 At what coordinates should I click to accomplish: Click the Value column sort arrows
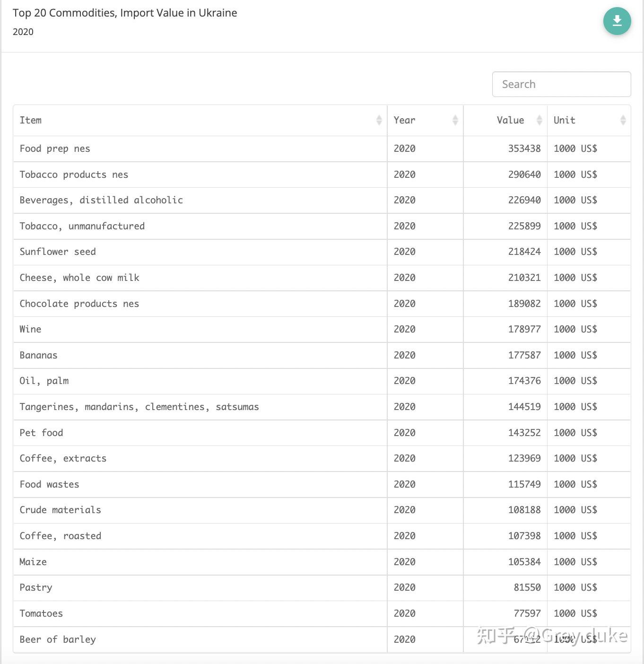539,120
